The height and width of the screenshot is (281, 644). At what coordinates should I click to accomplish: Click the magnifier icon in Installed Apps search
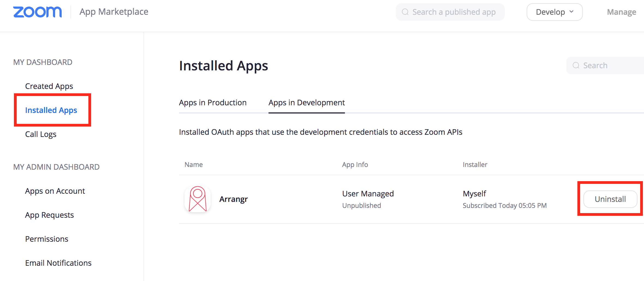coord(576,65)
